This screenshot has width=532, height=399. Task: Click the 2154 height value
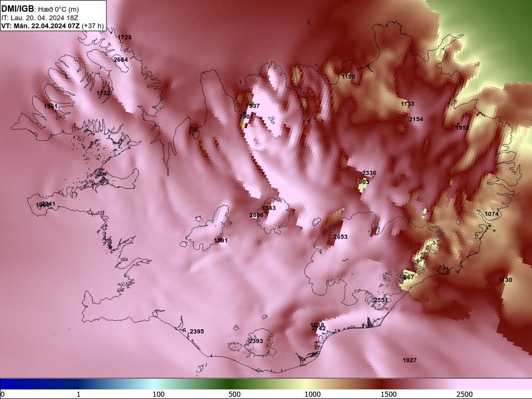click(x=416, y=119)
